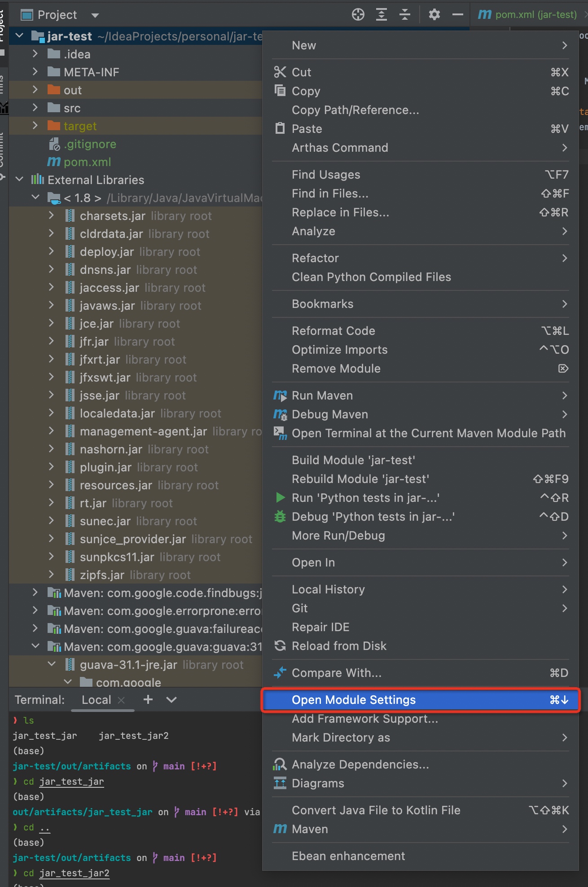Open the pom.xml (jar-test) editor tab
The width and height of the screenshot is (588, 887).
coord(527,15)
